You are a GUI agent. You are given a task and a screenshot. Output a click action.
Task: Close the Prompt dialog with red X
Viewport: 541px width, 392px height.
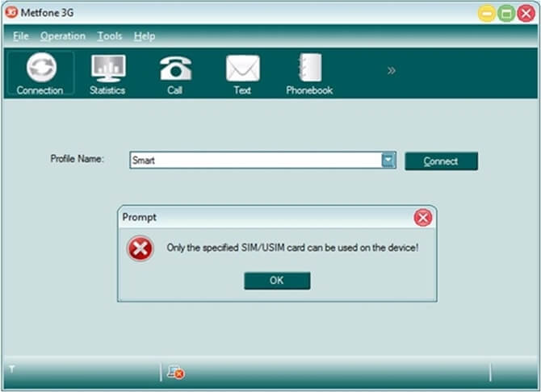click(423, 218)
